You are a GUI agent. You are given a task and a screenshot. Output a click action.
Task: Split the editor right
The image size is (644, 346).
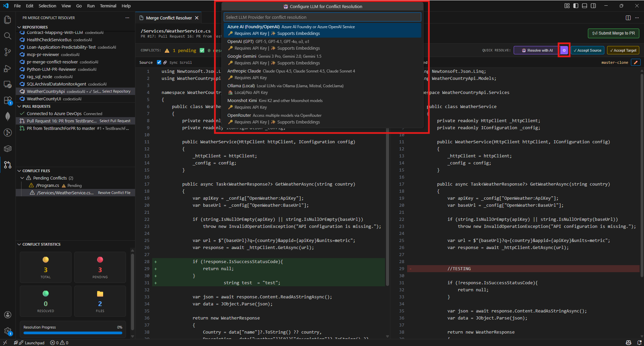(x=628, y=18)
